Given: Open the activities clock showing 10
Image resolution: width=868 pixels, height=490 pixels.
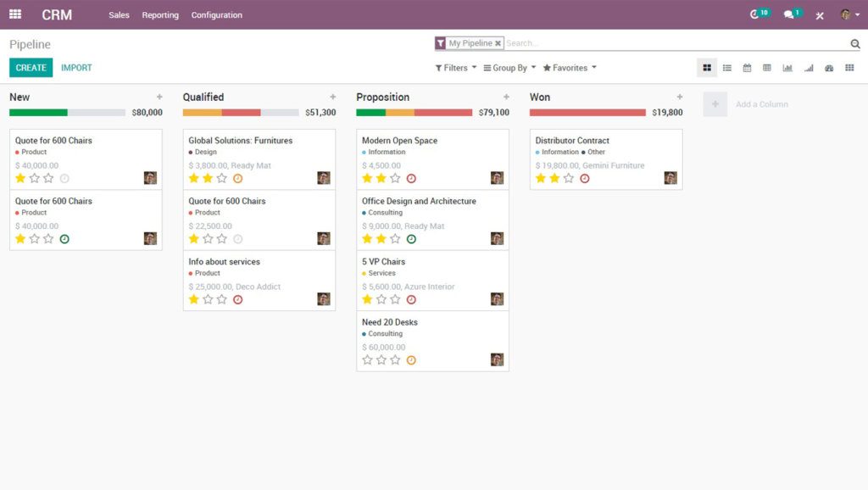Looking at the screenshot, I should coord(759,14).
